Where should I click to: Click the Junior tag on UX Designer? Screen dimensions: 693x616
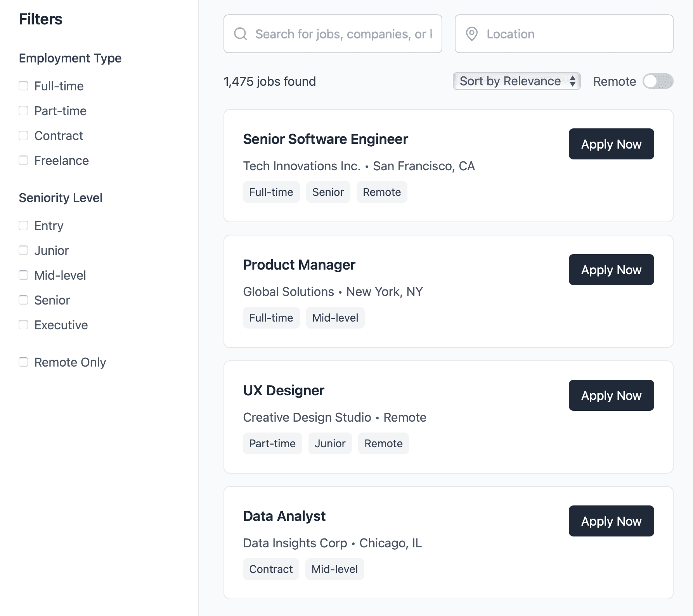tap(330, 443)
